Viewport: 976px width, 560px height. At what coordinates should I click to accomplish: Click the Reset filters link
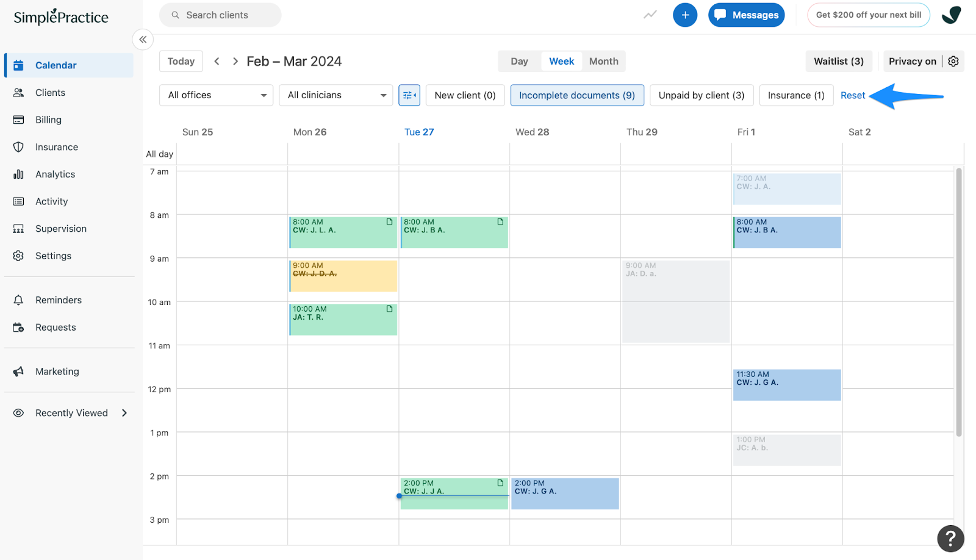tap(852, 95)
